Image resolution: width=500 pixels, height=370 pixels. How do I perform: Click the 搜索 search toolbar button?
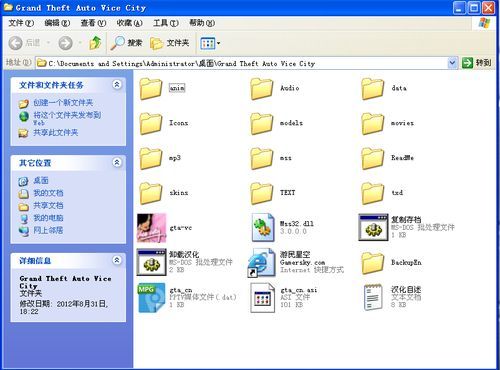pyautogui.click(x=126, y=43)
